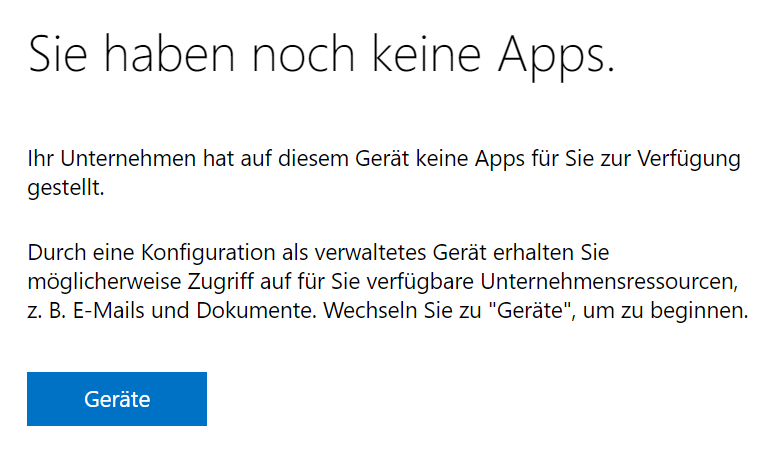
Task: Click the 'Durch eine Konfiguration' text line
Action: point(318,253)
